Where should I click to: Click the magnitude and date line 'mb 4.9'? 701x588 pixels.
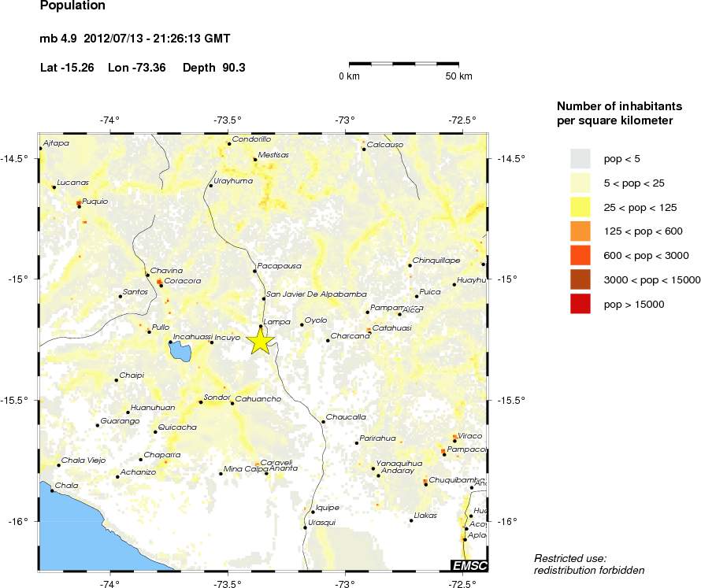tap(135, 39)
